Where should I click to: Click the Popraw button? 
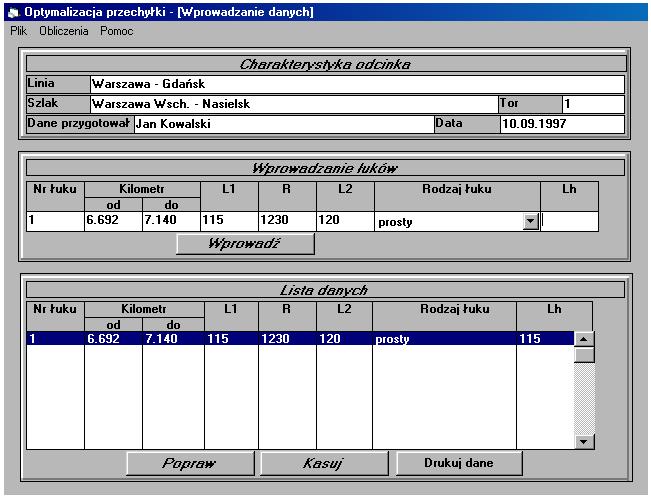coord(190,463)
